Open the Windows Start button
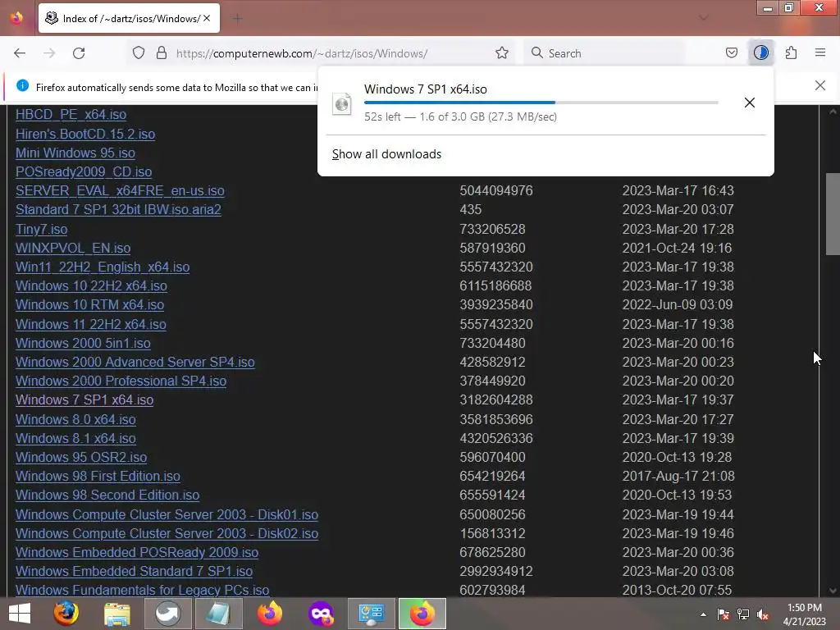 click(20, 614)
